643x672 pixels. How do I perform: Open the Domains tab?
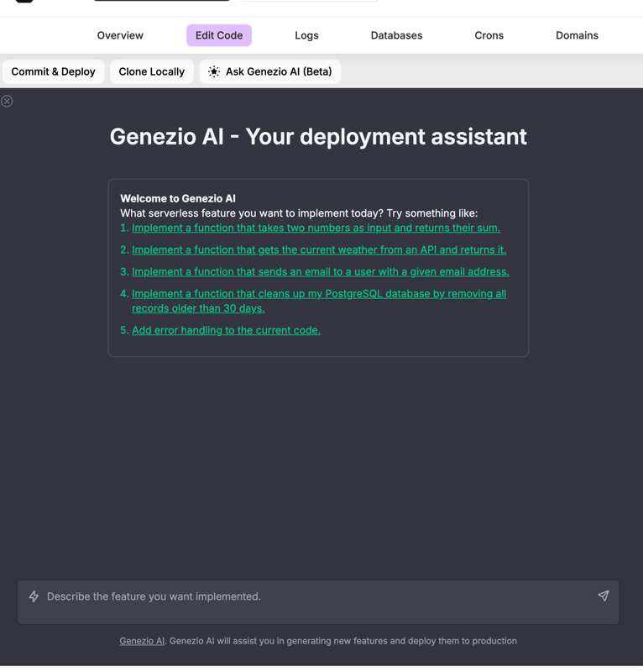tap(577, 35)
